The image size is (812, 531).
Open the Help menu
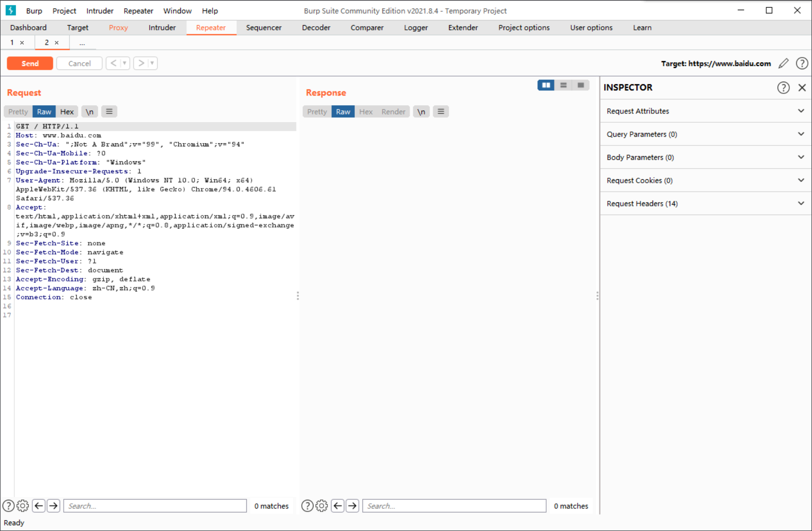210,11
